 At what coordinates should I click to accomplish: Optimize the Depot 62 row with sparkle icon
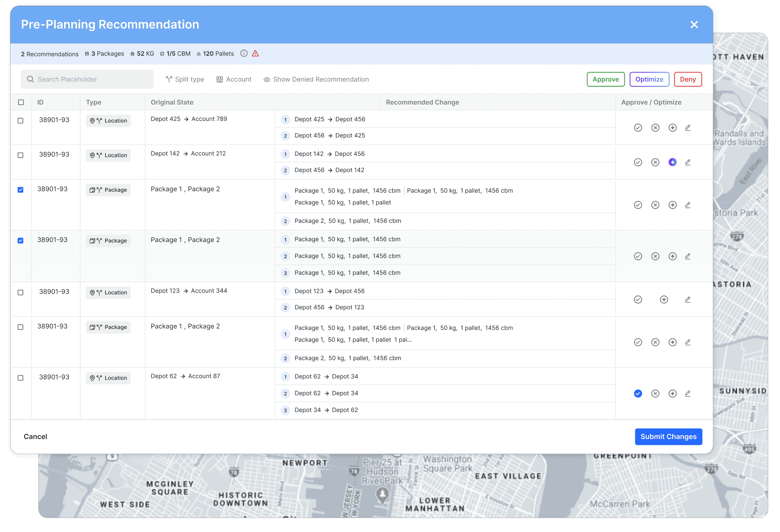pos(673,393)
